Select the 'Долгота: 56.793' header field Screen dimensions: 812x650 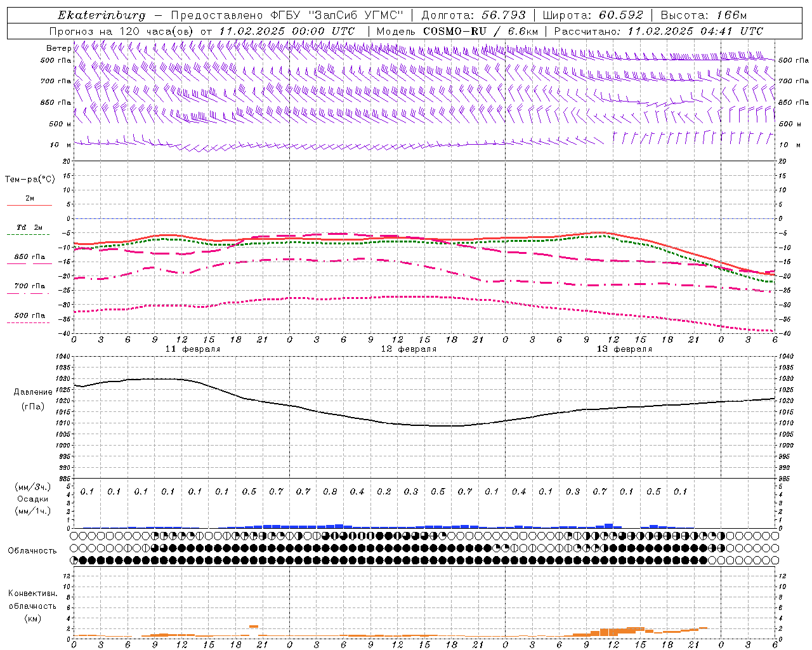[x=474, y=15]
